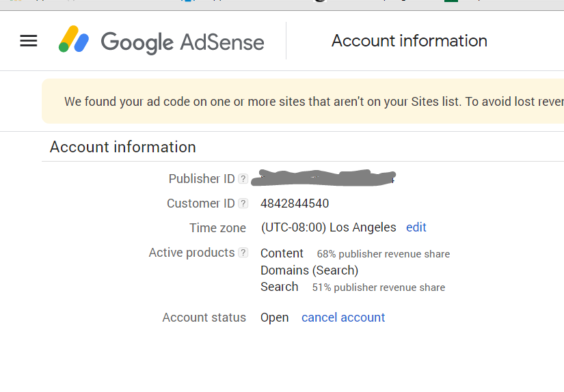Screen dimensions: 564x392
Task: Click the 'Domains (Search)' active product
Action: [x=309, y=270]
